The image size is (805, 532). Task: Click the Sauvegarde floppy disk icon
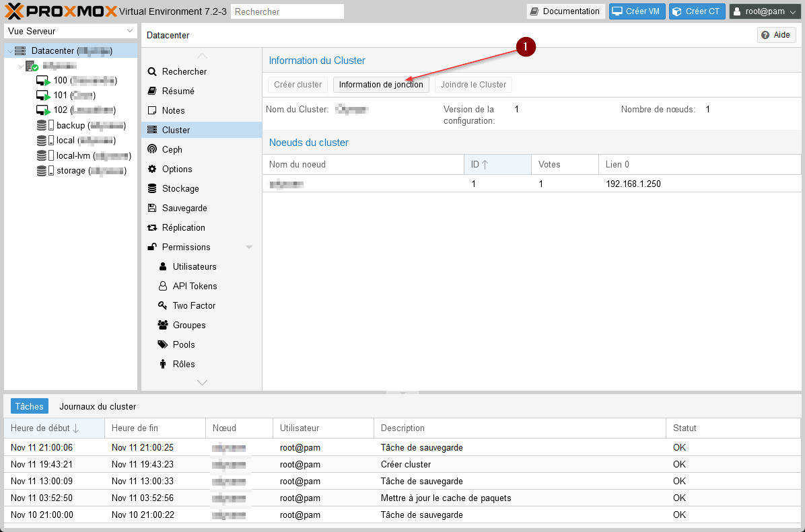pos(152,208)
